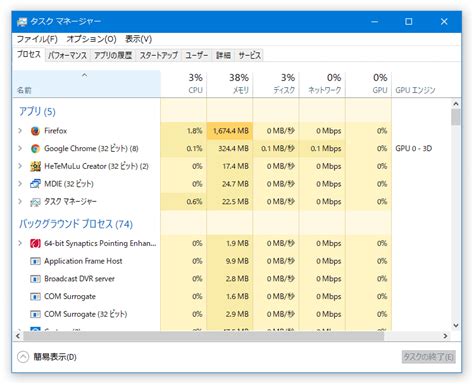Select the プロセス tab

pyautogui.click(x=29, y=54)
